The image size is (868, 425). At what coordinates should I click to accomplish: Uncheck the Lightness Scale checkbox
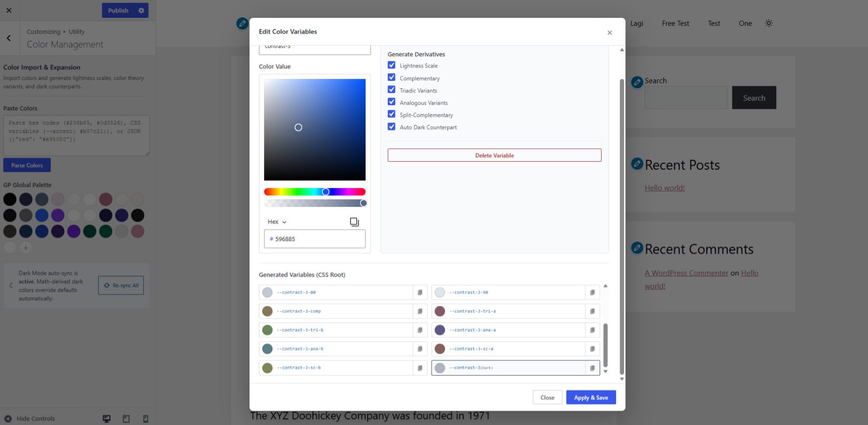pos(391,65)
